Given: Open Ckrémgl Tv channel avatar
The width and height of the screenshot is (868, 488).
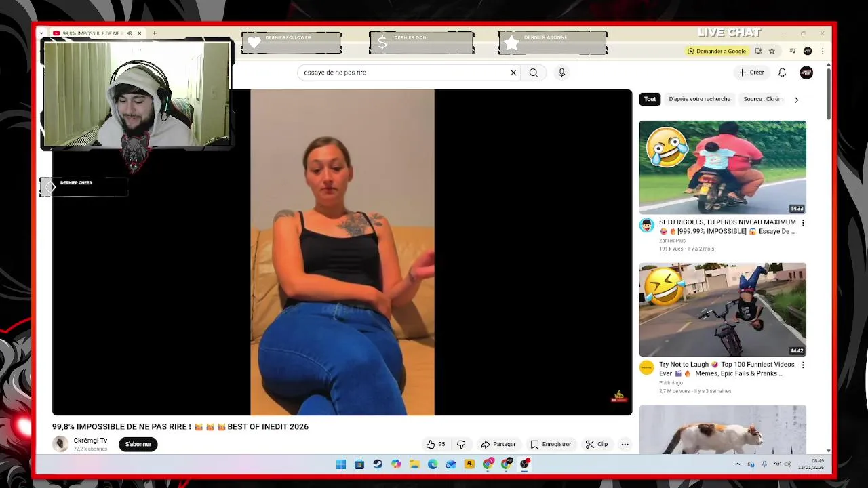Looking at the screenshot, I should (60, 444).
